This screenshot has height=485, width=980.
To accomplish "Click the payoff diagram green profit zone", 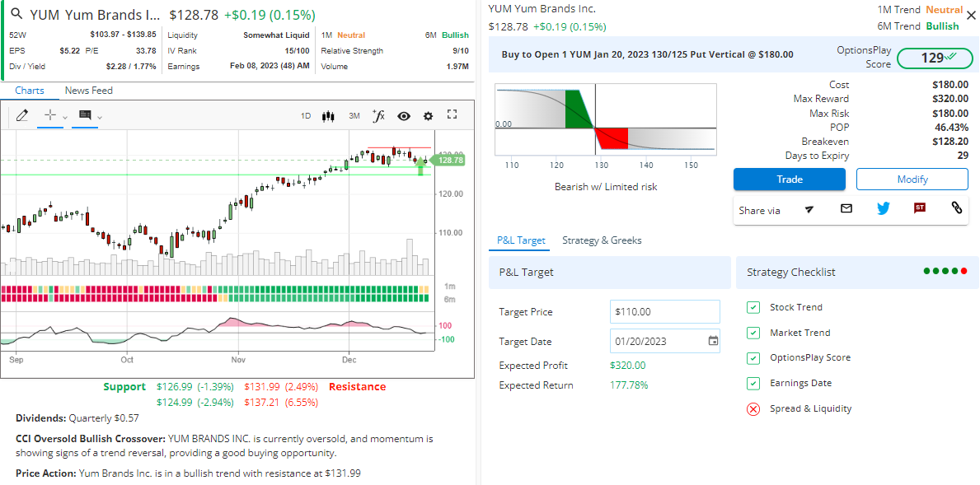I will point(578,110).
